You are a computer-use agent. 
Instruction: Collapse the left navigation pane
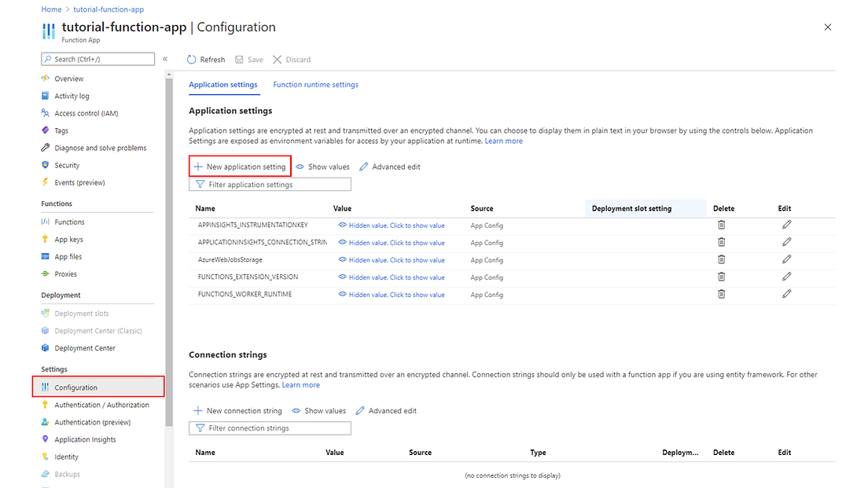point(165,58)
